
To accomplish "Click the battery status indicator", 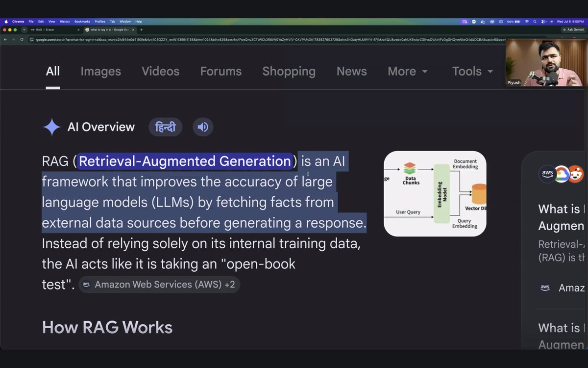I will coord(514,22).
